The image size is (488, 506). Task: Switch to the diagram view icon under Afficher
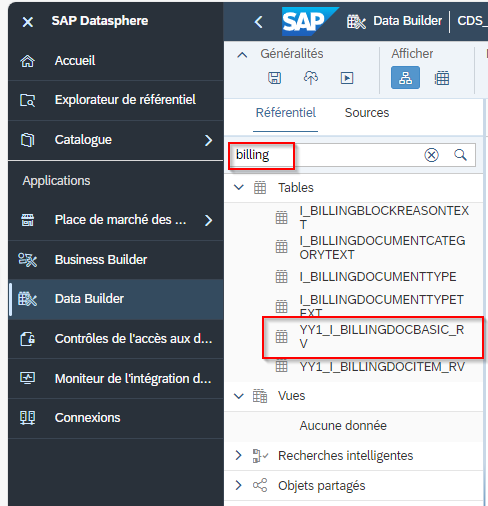point(405,78)
